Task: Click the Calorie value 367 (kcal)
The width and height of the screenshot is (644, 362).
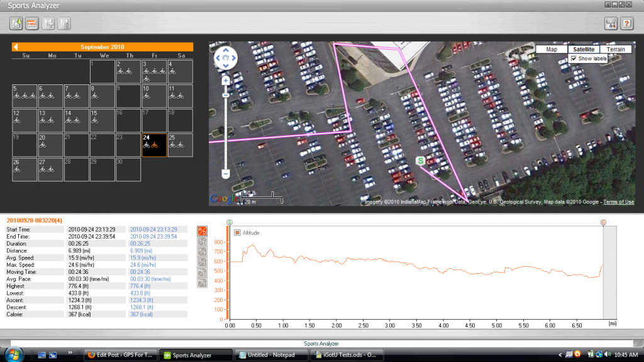Action: tap(79, 314)
